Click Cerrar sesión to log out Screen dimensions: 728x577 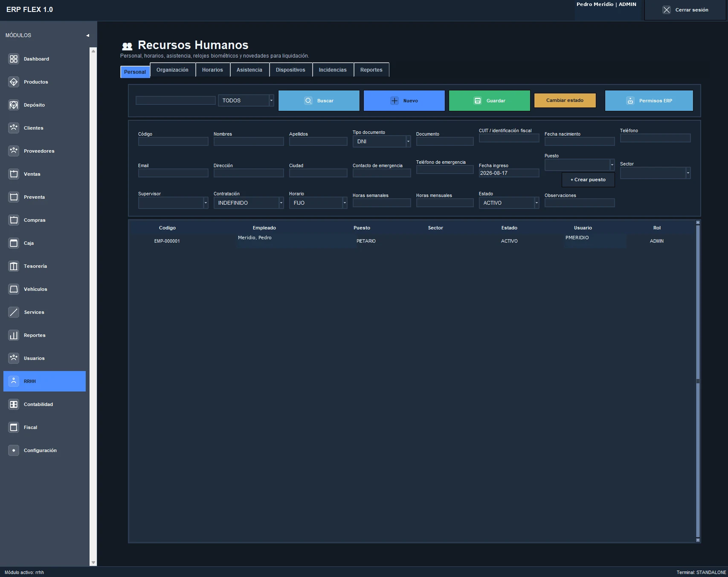[x=685, y=10]
